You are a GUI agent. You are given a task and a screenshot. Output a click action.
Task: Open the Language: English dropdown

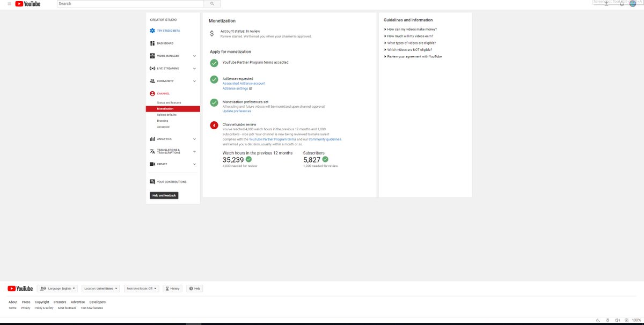pyautogui.click(x=58, y=289)
